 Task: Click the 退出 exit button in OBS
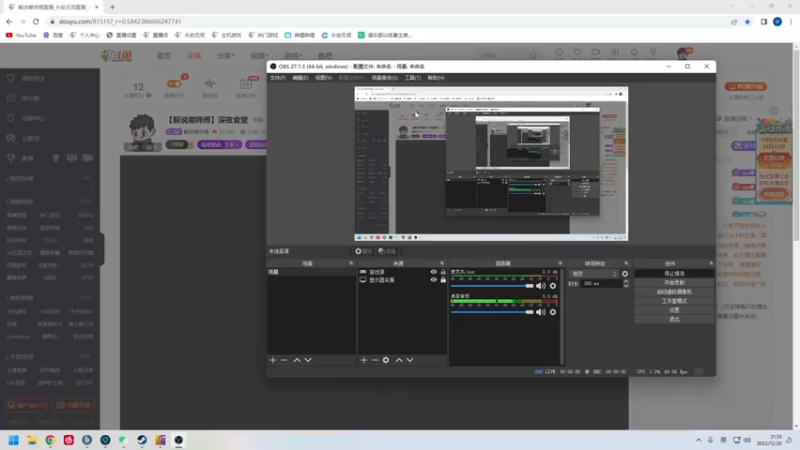pyautogui.click(x=674, y=319)
